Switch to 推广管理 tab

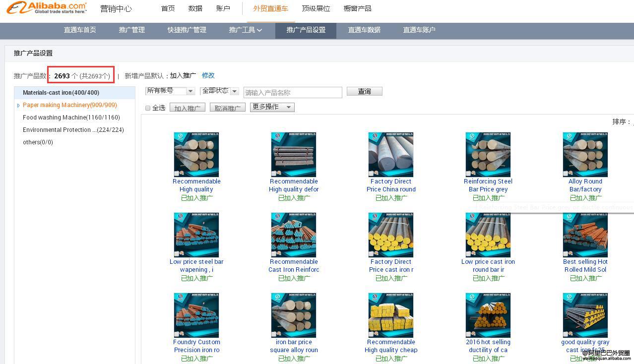[x=132, y=30]
